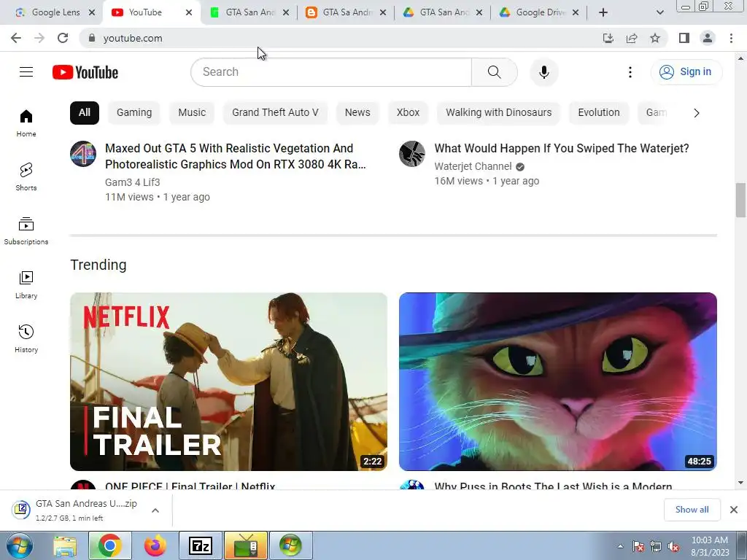The height and width of the screenshot is (560, 747).
Task: Select Walking with Dinosaurs chip
Action: pyautogui.click(x=499, y=113)
